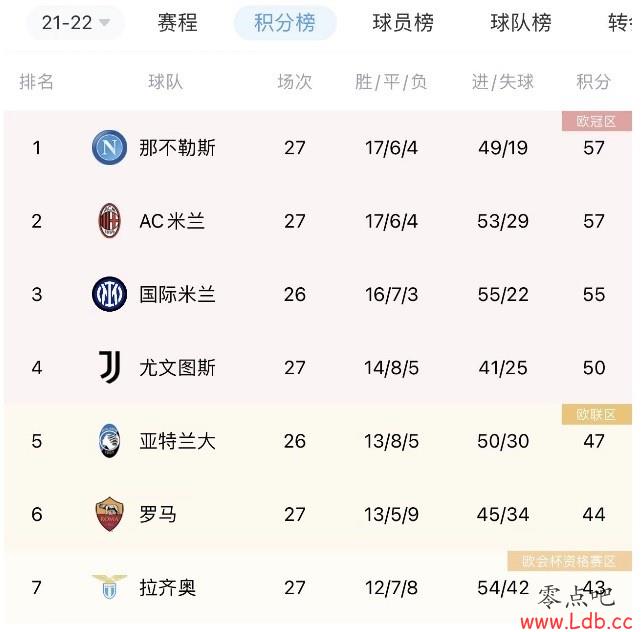Click the Juventus J logo
Screen dimensions: 642x632
pyautogui.click(x=109, y=367)
